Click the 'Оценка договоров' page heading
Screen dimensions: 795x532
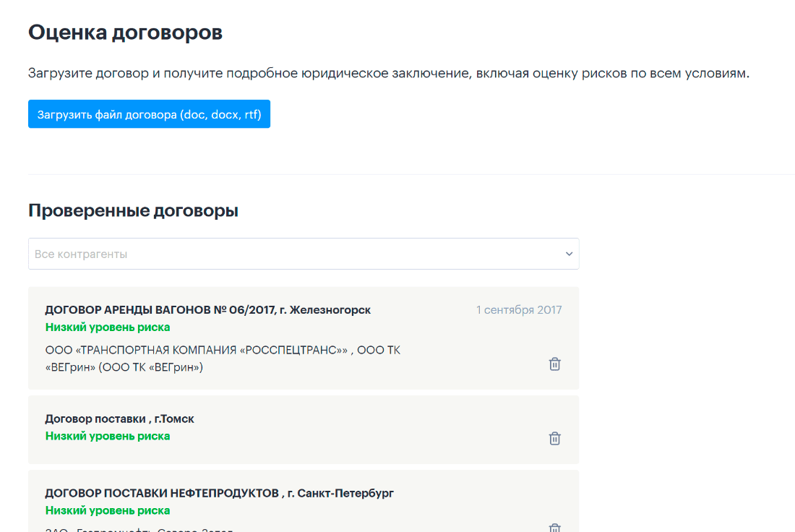125,33
